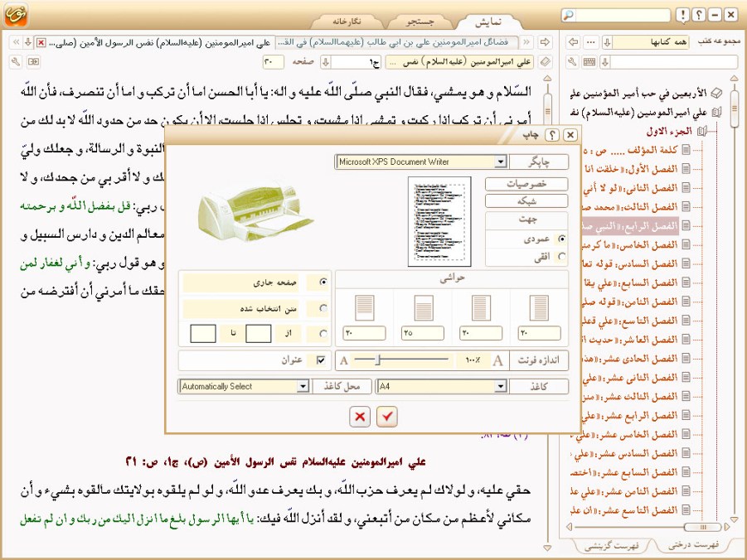Select عمودی portrait orientation radio
Image resolution: width=747 pixels, height=560 pixels.
[x=562, y=239]
